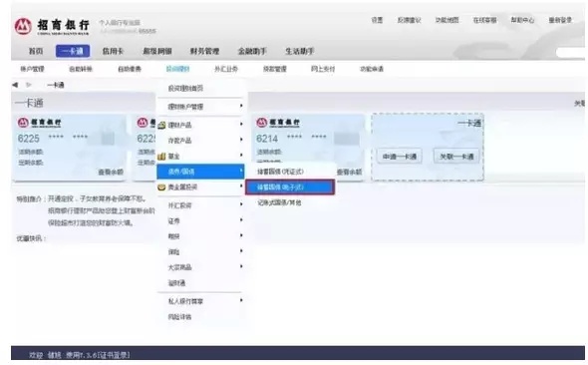Open the 外汇业务 submenu
Image resolution: width=588 pixels, height=365 pixels.
[x=226, y=69]
